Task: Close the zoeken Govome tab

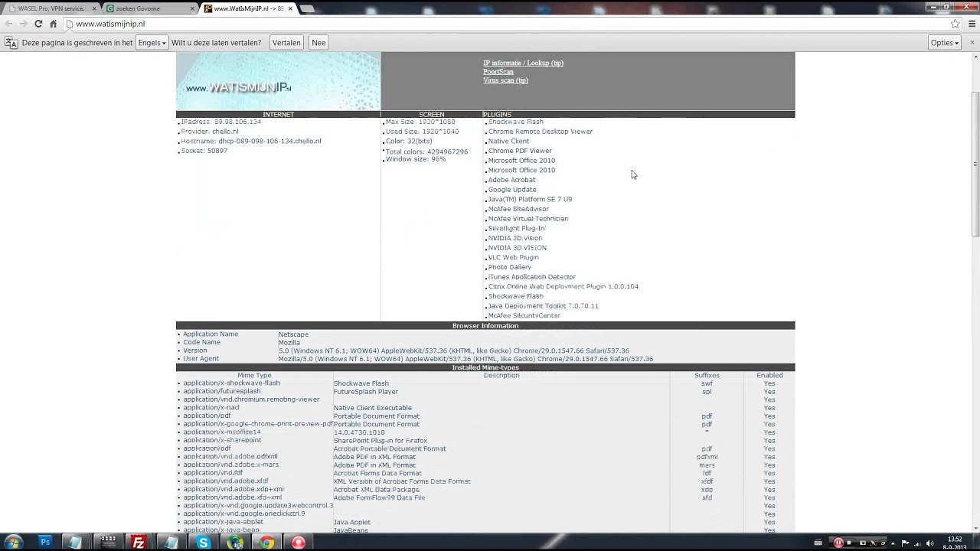Action: click(192, 9)
